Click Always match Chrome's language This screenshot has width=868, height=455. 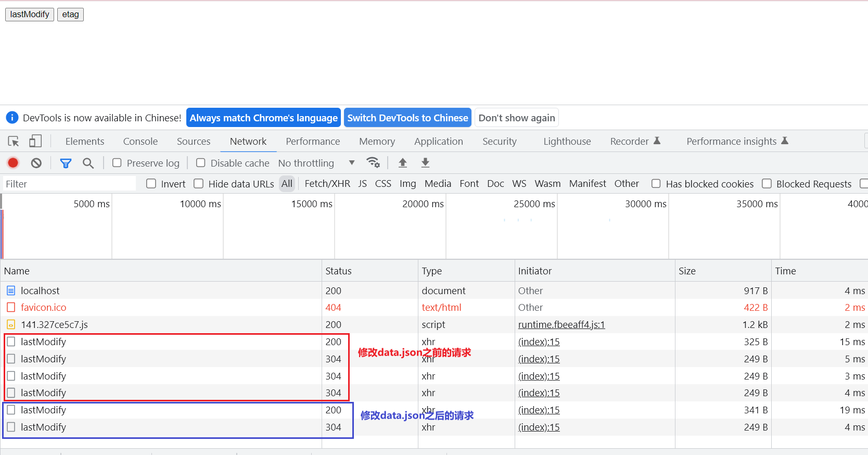[x=263, y=118]
